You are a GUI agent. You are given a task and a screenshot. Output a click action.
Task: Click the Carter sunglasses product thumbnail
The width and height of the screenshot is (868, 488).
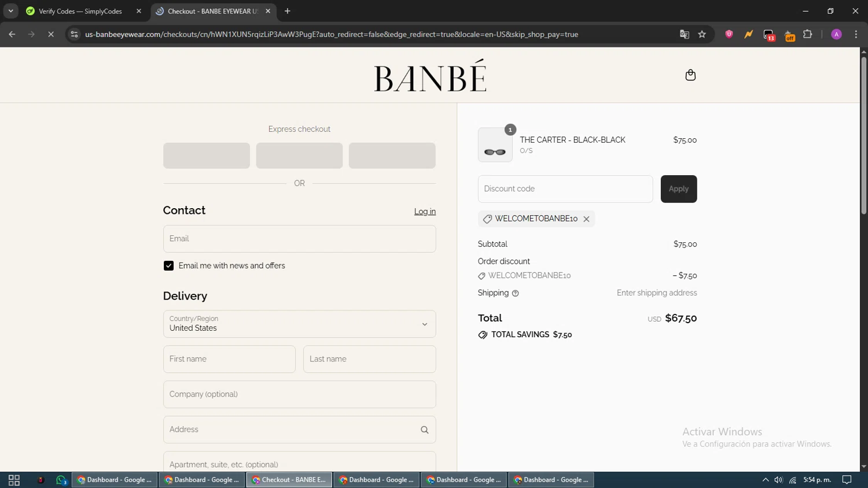click(x=495, y=145)
